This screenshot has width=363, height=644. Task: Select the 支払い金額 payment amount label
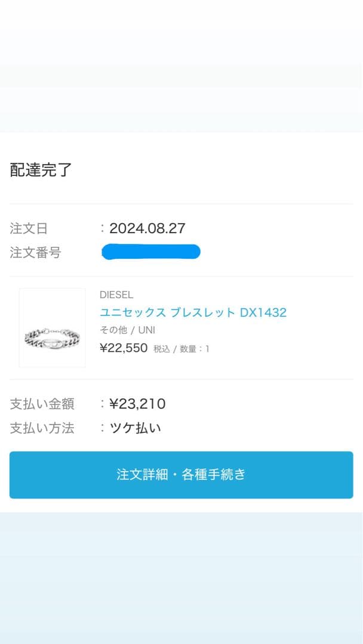coord(41,404)
